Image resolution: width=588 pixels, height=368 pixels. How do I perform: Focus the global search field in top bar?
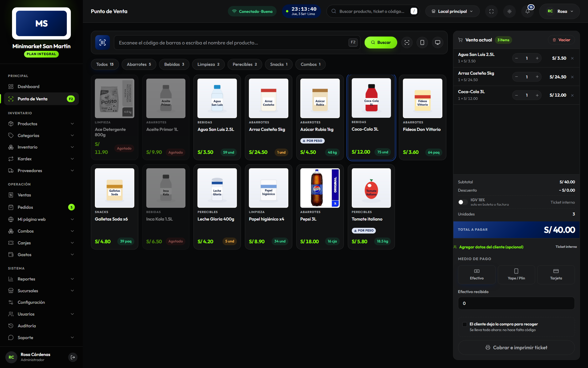coord(373,11)
